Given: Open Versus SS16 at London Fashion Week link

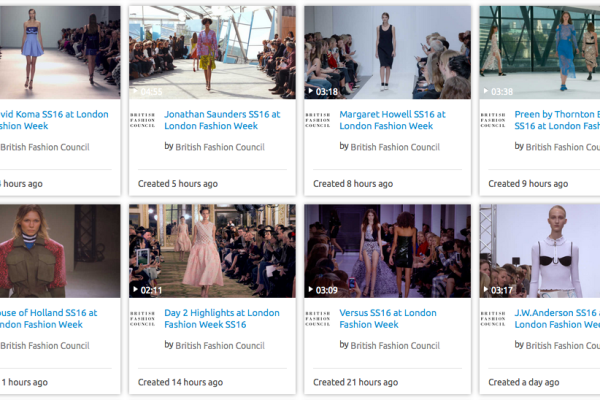Looking at the screenshot, I should pyautogui.click(x=388, y=318).
